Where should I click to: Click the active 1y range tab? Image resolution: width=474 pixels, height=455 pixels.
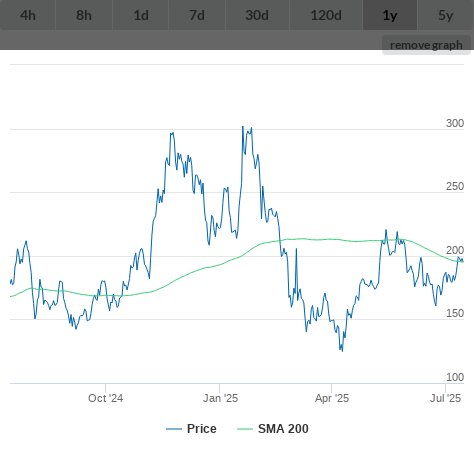click(x=390, y=15)
